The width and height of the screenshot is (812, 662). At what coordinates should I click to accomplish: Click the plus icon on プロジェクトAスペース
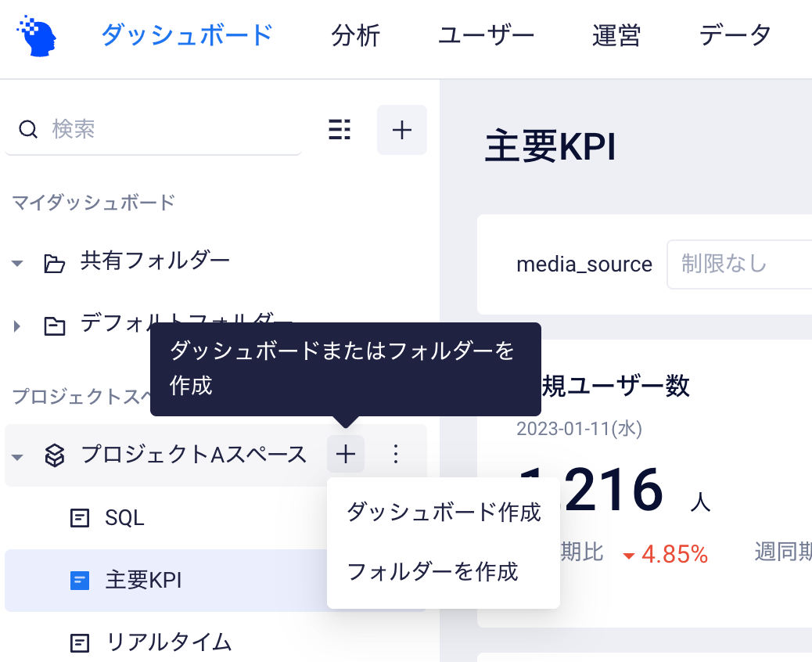coord(346,455)
